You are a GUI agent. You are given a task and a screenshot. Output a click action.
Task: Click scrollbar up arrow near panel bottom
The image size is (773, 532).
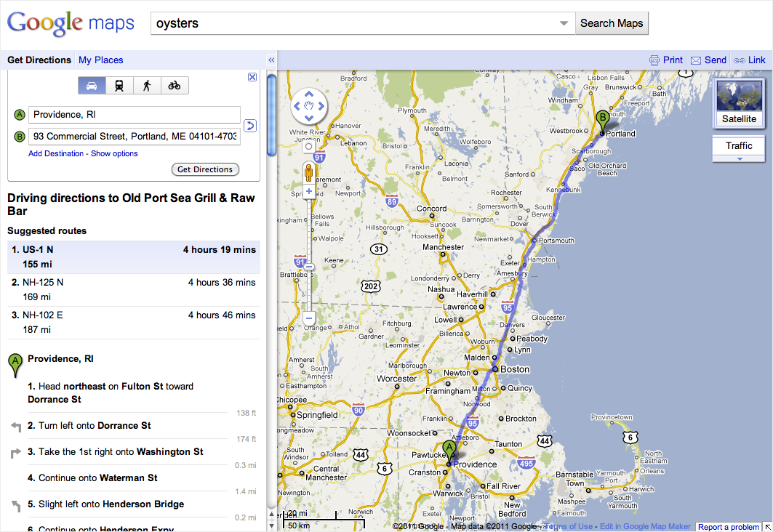[271, 515]
